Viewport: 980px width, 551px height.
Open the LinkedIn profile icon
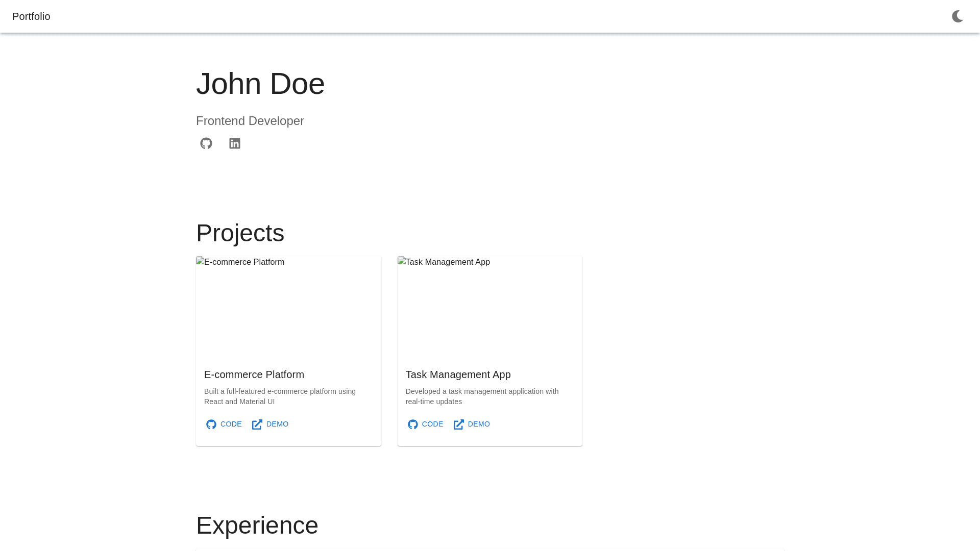click(x=235, y=143)
